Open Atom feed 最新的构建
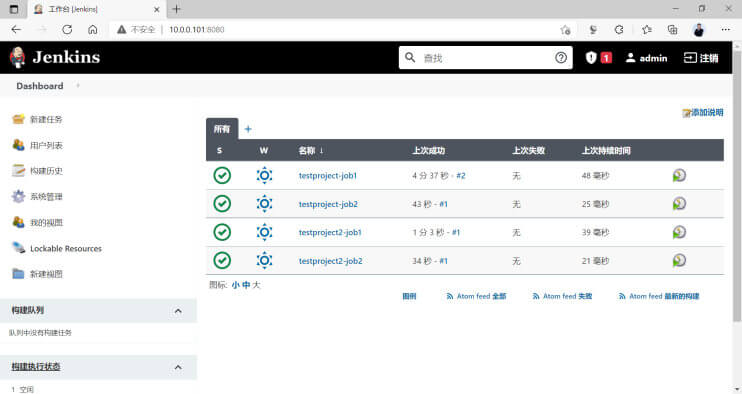Image resolution: width=742 pixels, height=394 pixels. (x=659, y=296)
